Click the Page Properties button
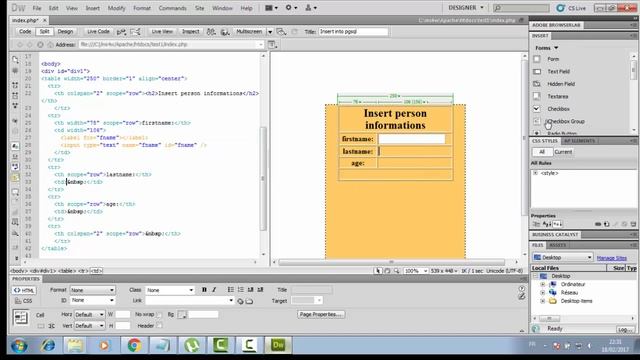 (x=321, y=315)
